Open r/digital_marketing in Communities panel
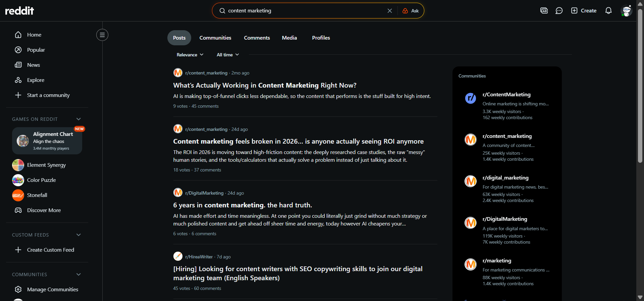This screenshot has width=644, height=301. (x=505, y=178)
